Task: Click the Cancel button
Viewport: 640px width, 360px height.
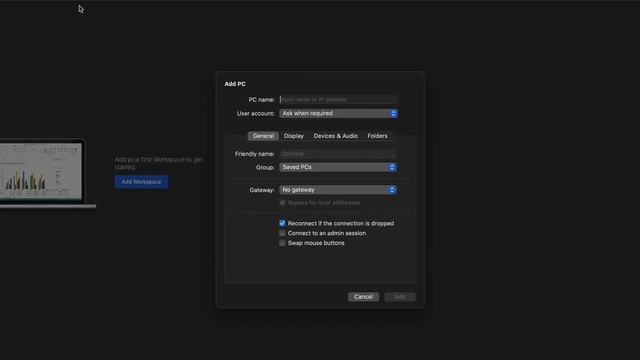Action: click(x=363, y=297)
